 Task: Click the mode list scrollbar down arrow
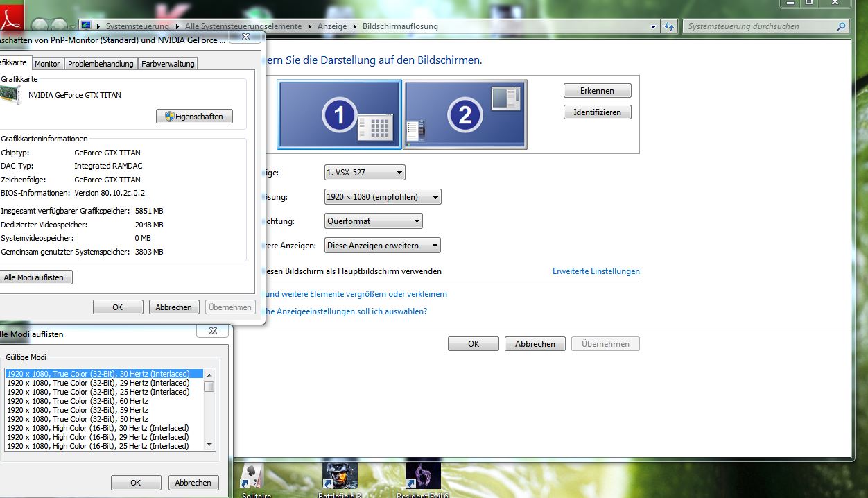(x=209, y=445)
